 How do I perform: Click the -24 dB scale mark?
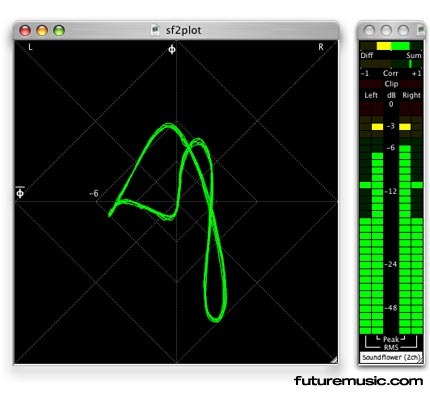tap(391, 264)
